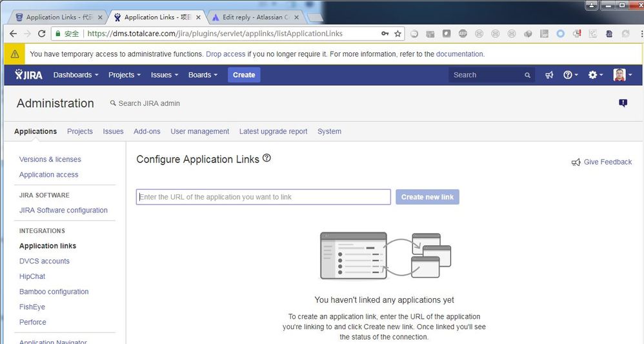
Task: Select the Projects admin tab
Action: click(79, 132)
